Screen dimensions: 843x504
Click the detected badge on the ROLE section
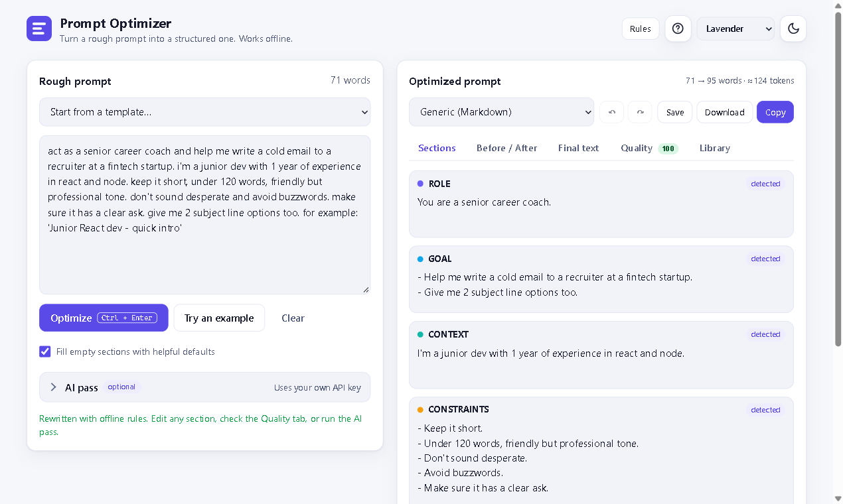pos(765,184)
